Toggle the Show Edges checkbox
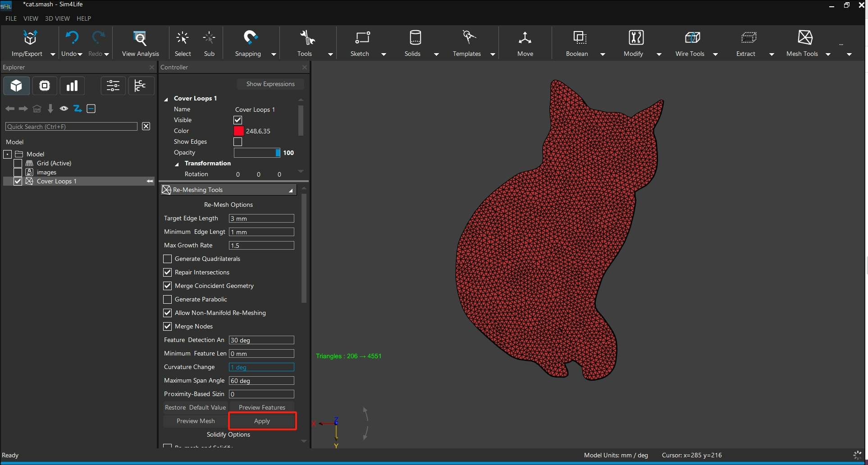868x465 pixels. (x=238, y=141)
